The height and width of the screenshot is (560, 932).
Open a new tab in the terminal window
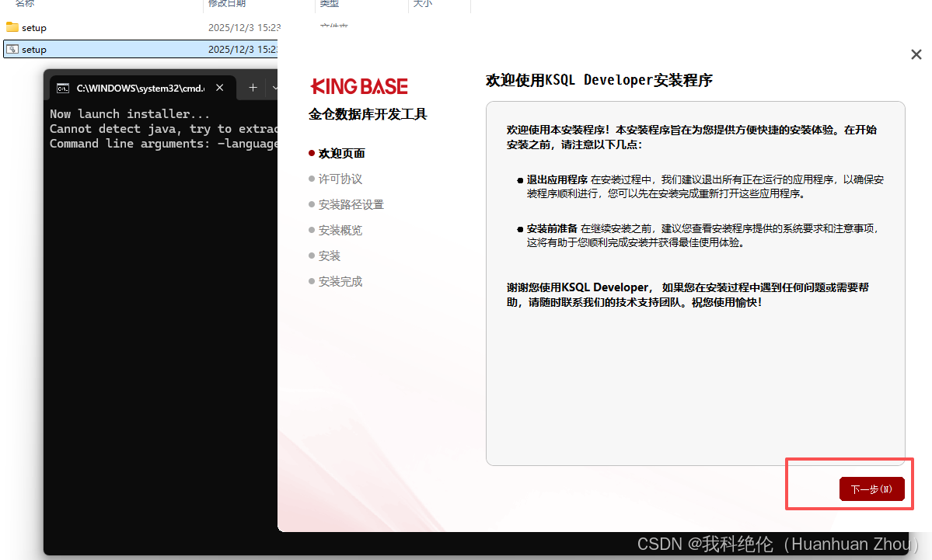click(253, 88)
